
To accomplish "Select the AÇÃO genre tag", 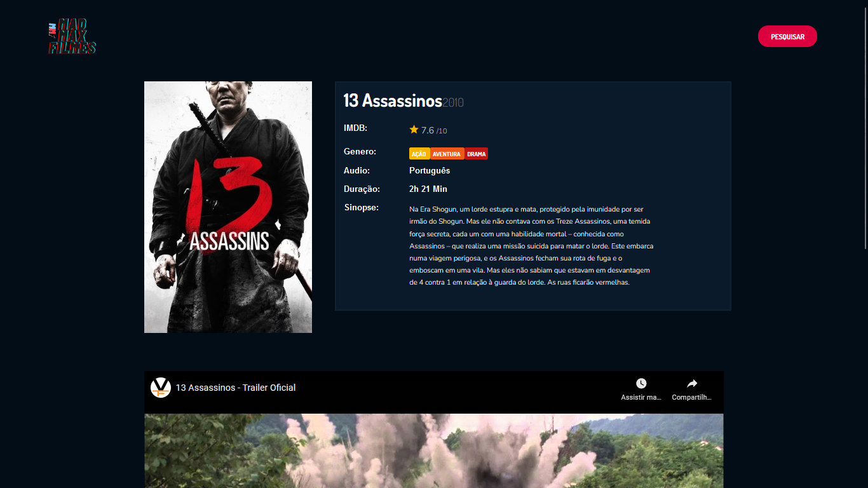I will tap(419, 154).
